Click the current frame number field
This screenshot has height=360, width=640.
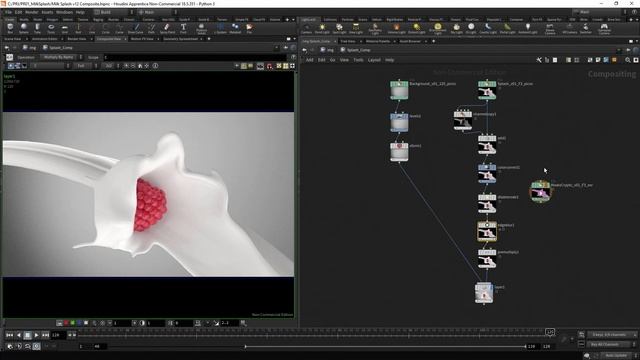(58, 335)
